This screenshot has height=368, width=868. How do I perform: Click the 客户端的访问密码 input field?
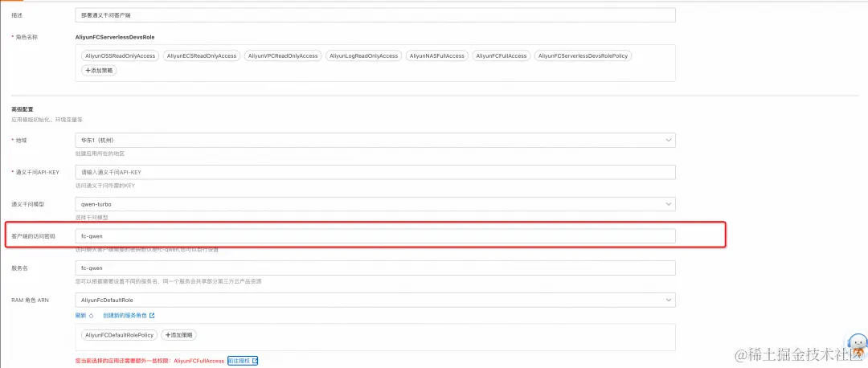(x=375, y=235)
